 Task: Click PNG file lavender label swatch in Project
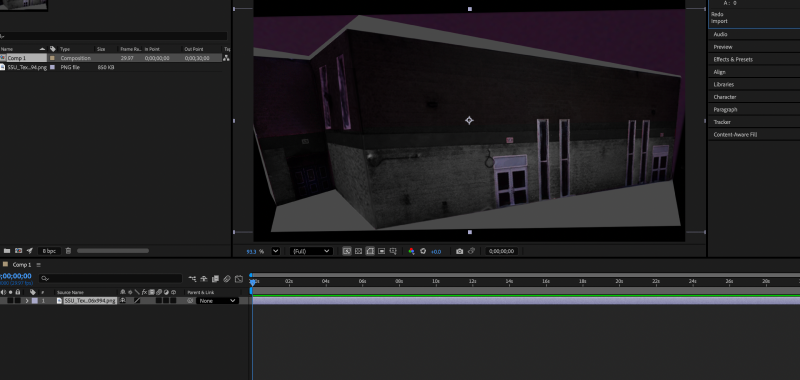(x=52, y=67)
